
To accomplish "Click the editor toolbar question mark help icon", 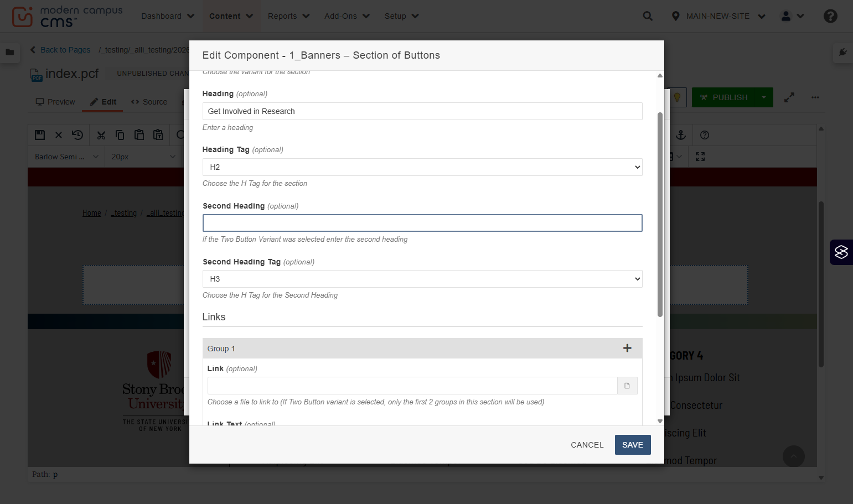I will tap(705, 135).
